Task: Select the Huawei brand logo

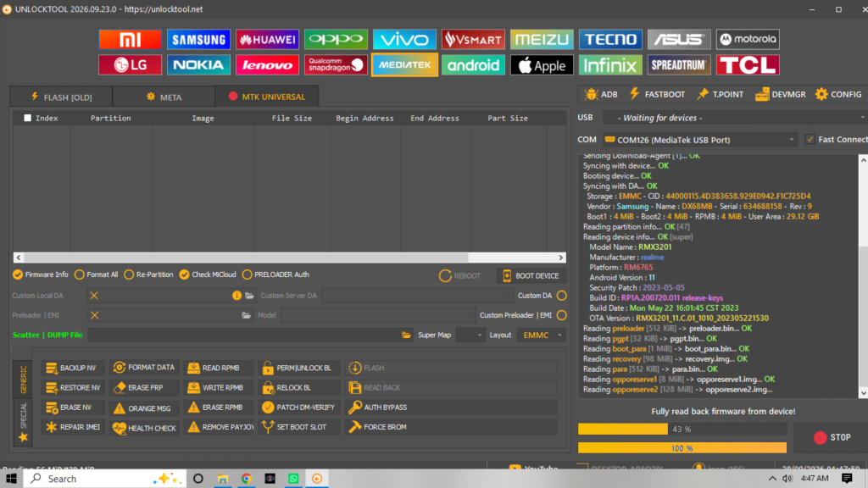Action: pos(267,39)
